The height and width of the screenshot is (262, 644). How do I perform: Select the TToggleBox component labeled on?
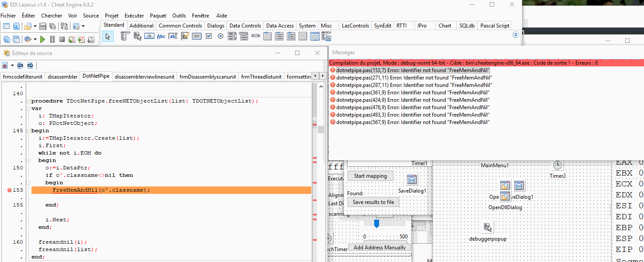[x=197, y=36]
